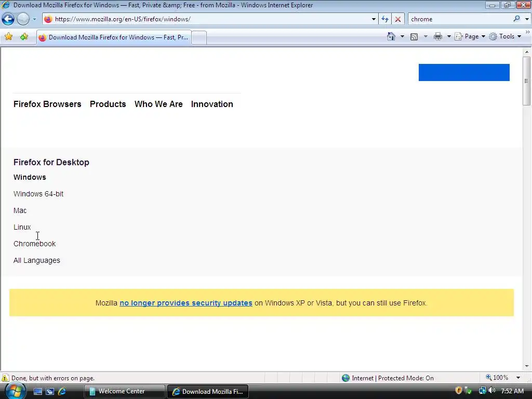Open recent pages dropdown arrow
Viewport: 532px width, 399px height.
(34, 19)
